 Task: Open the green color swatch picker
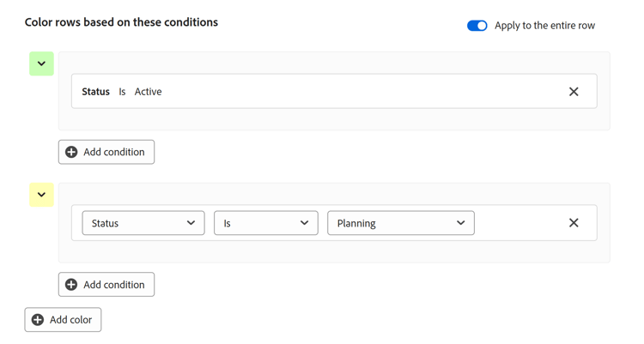(x=41, y=63)
